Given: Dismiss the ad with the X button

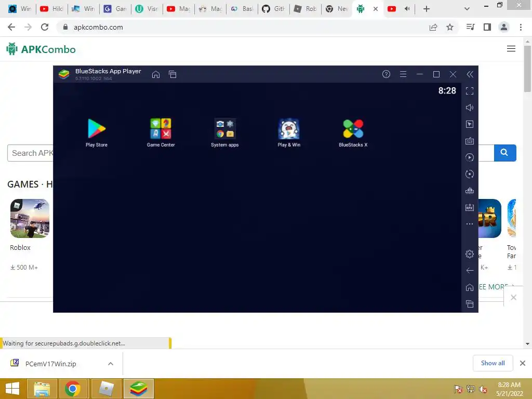Looking at the screenshot, I should pos(514,298).
